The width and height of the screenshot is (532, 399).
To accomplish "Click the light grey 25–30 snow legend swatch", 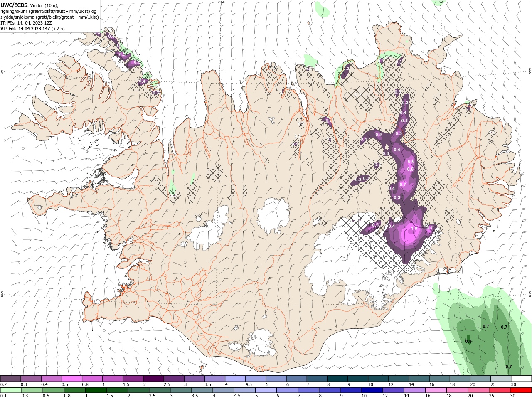I will coord(500,379).
